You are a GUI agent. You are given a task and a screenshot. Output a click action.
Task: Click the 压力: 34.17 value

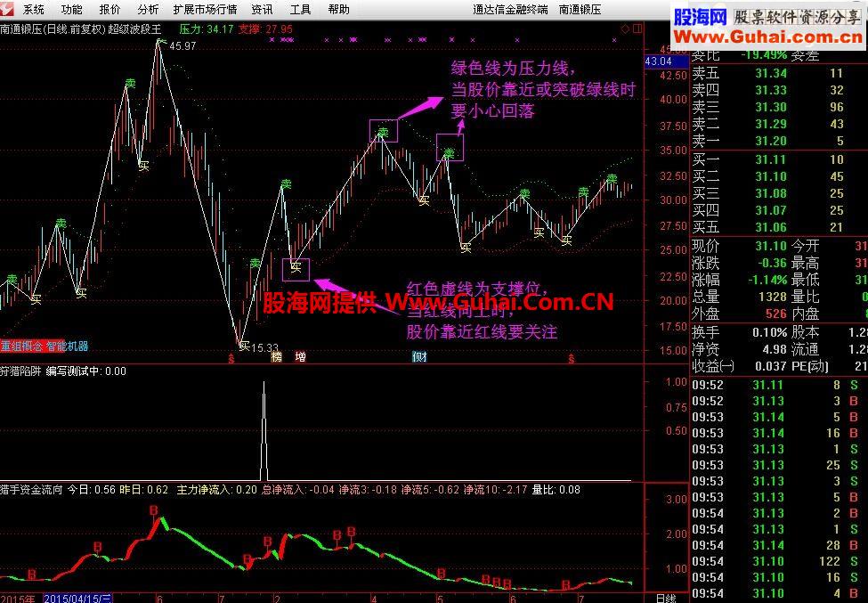click(207, 29)
